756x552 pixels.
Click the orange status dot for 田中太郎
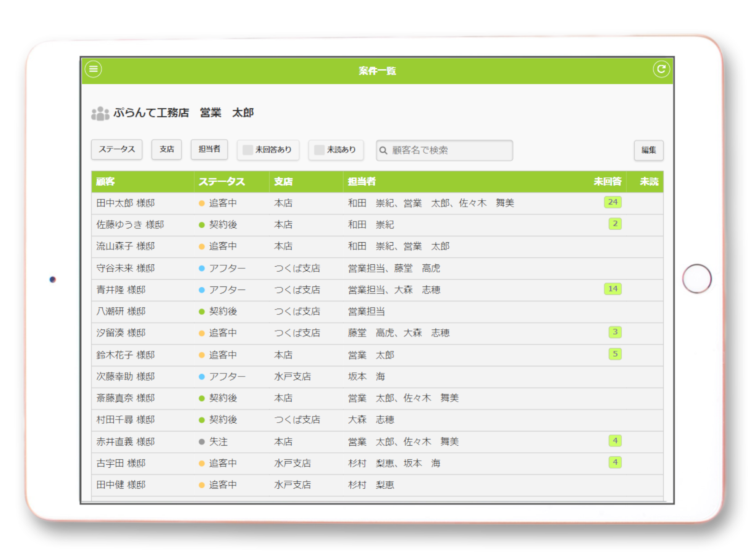pos(202,203)
